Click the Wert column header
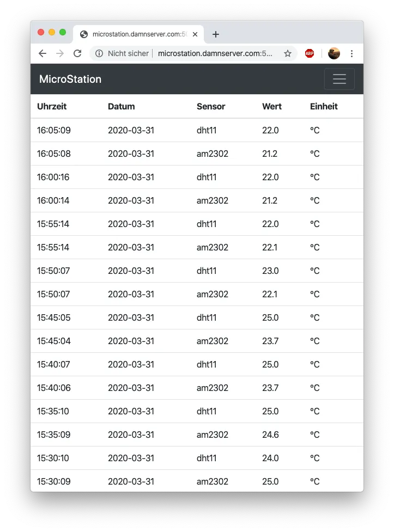 click(272, 106)
